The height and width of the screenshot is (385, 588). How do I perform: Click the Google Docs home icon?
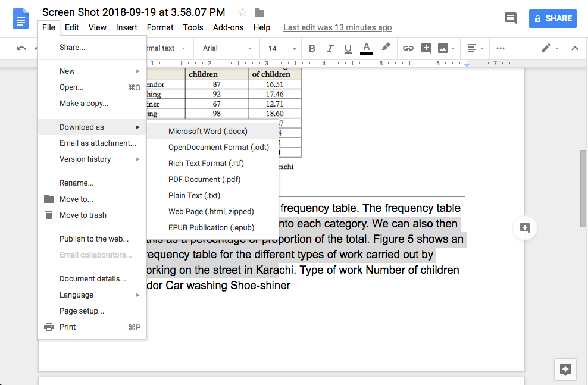[20, 18]
